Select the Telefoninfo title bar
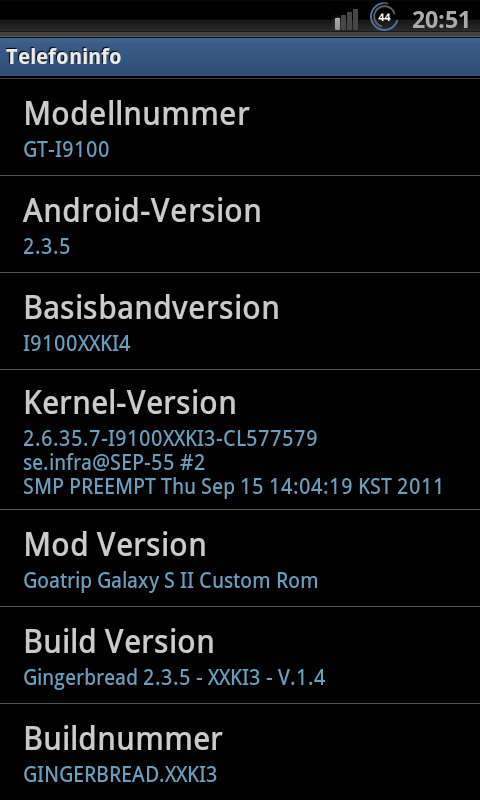480x800 pixels. (x=240, y=56)
